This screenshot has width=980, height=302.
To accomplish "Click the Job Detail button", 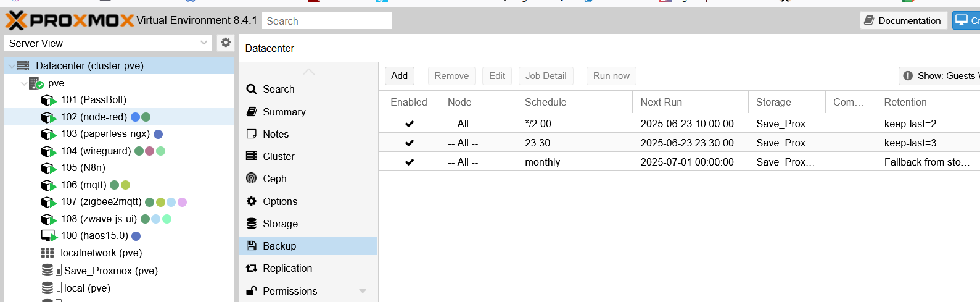I will (546, 76).
